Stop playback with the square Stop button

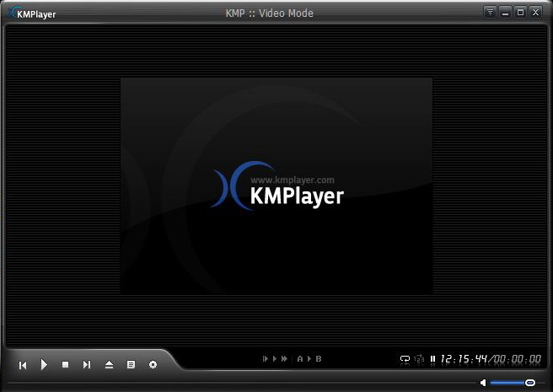tap(65, 364)
